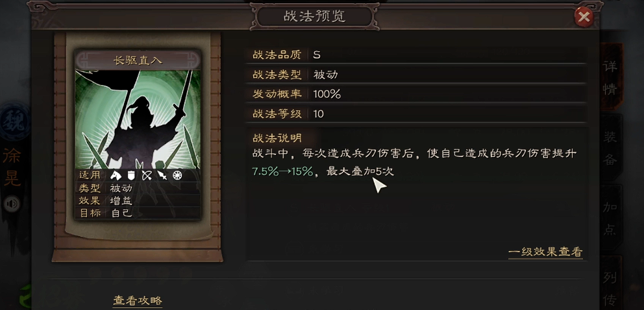The image size is (644, 310).
Task: Open the 装备 tab
Action: click(610, 148)
